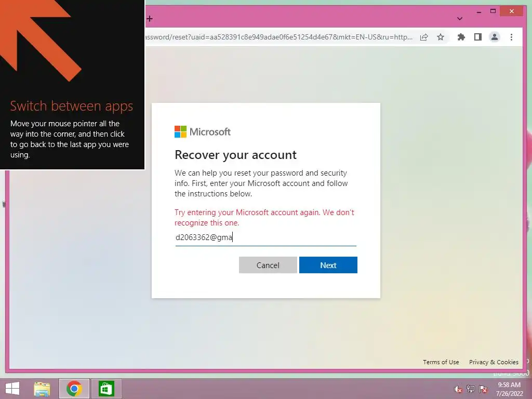Image resolution: width=532 pixels, height=399 pixels.
Task: Close the Chrome window
Action: point(512,11)
